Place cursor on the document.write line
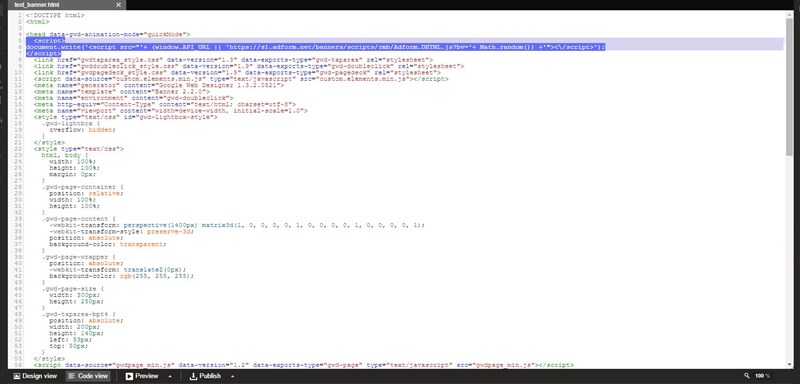 click(316, 47)
